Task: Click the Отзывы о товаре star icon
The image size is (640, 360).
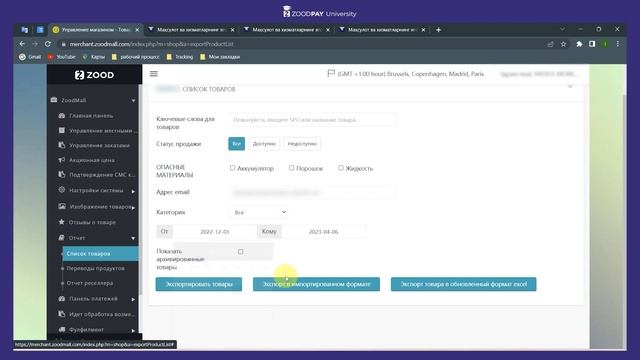Action: (x=62, y=222)
